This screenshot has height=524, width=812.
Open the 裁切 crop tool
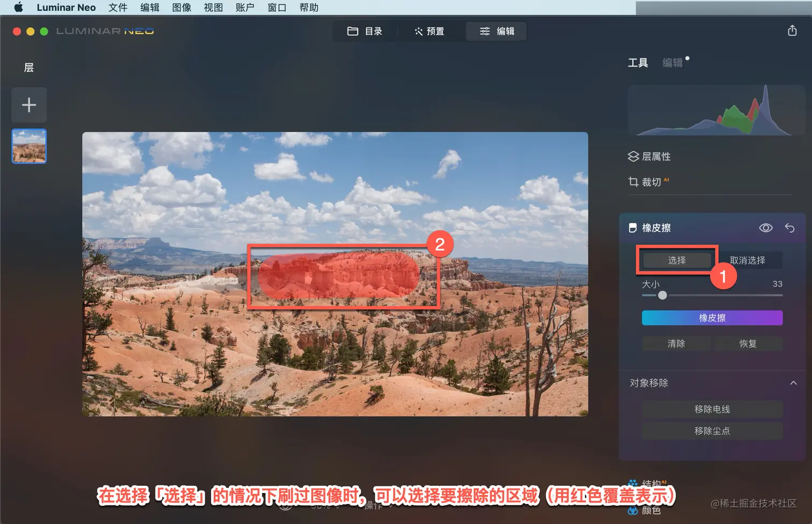click(x=651, y=182)
